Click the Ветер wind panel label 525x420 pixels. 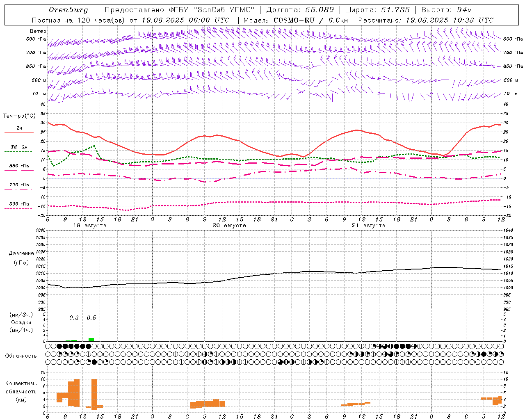click(x=38, y=31)
